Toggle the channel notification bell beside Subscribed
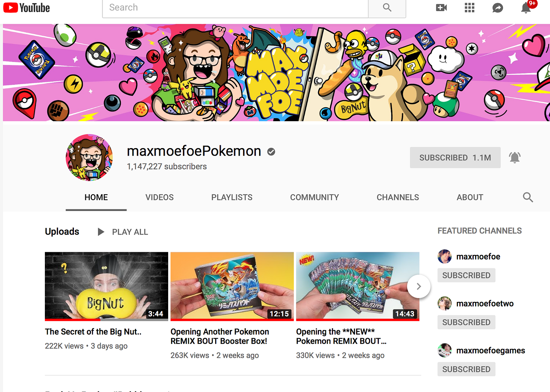 [515, 157]
